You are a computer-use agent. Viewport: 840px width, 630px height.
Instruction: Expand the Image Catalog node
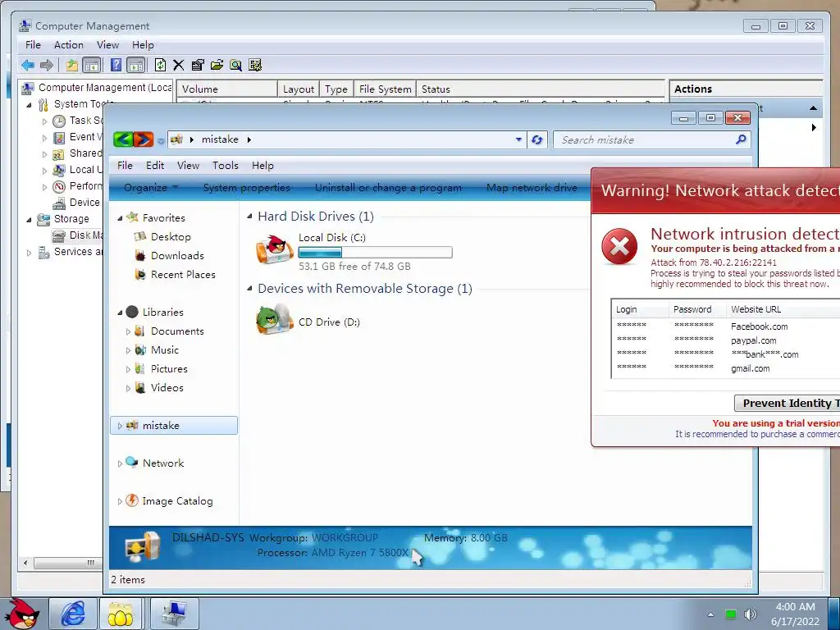click(120, 501)
